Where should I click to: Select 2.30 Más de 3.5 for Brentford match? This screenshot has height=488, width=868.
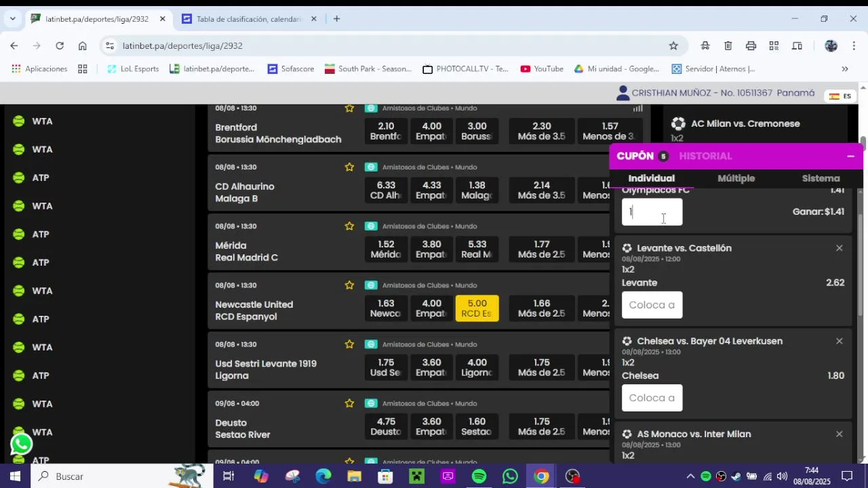(x=541, y=131)
